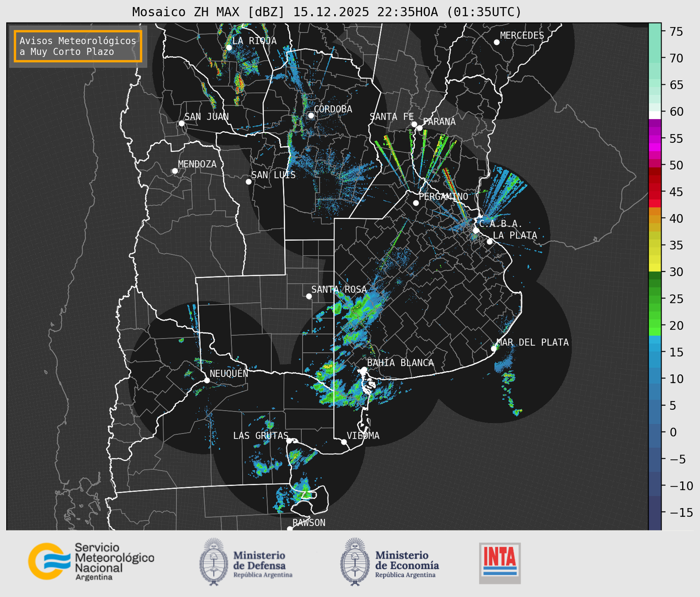The width and height of the screenshot is (700, 597).
Task: Select the Bahía Blanca city marker
Action: point(364,369)
